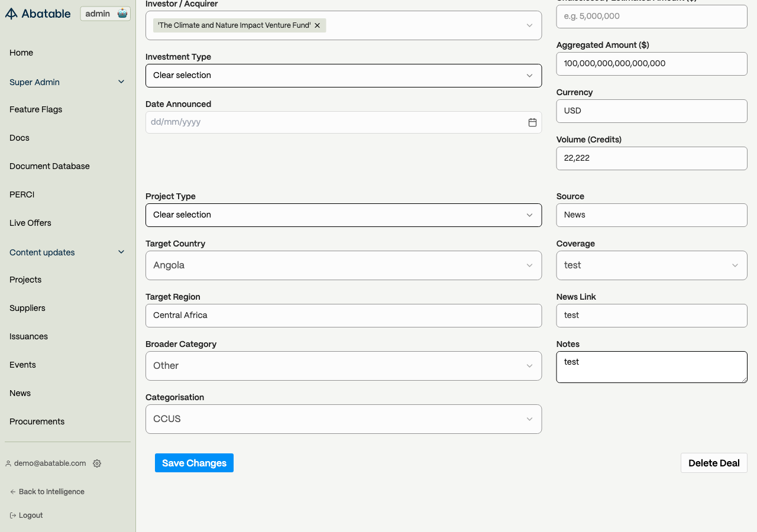The width and height of the screenshot is (757, 532).
Task: Expand the Investment Type dropdown
Action: tap(344, 76)
